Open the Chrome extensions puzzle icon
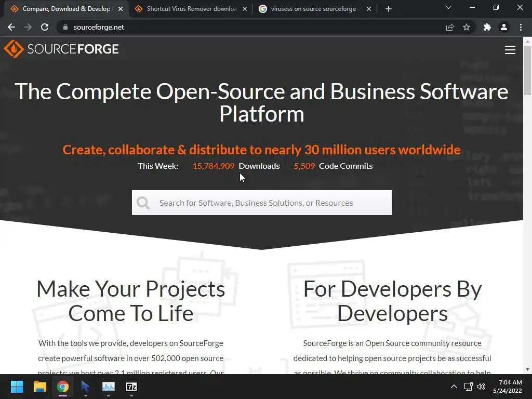This screenshot has height=399, width=532. point(487,27)
